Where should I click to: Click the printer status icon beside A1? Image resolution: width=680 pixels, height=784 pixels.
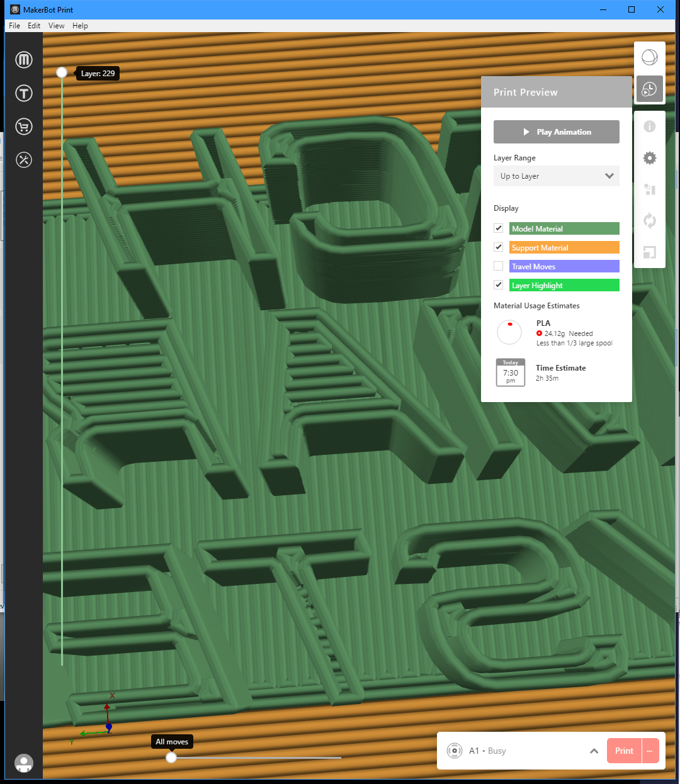click(455, 751)
